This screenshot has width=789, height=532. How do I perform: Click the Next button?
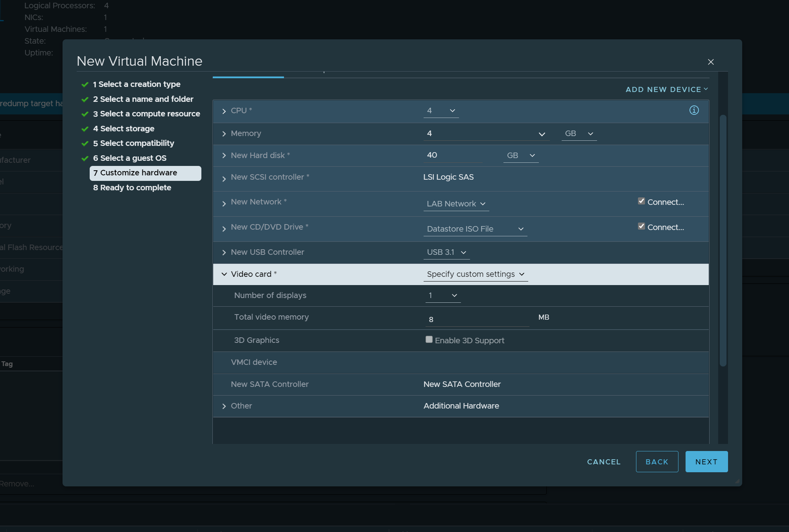[706, 462]
